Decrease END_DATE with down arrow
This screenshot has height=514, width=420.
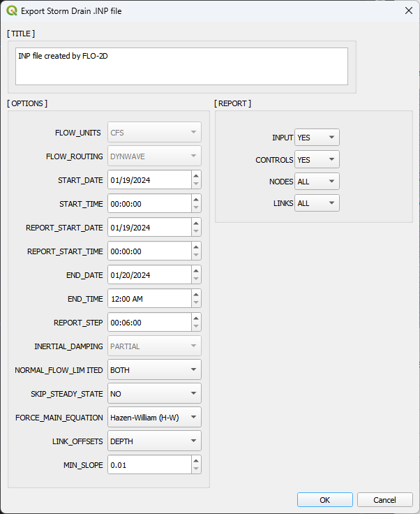[196, 279]
